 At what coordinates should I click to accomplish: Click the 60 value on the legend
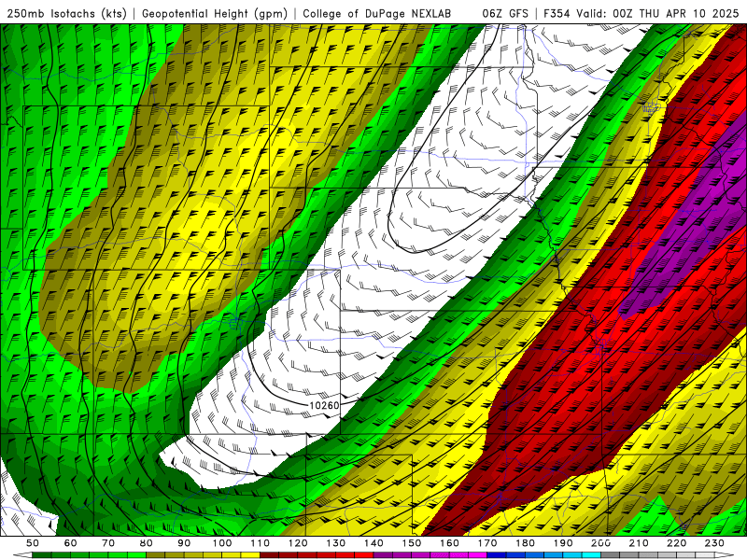click(71, 543)
